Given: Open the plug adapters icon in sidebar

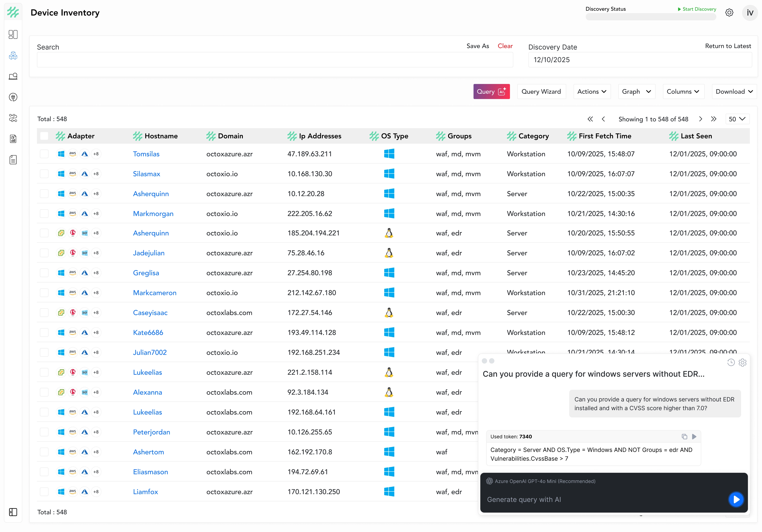Looking at the screenshot, I should click(13, 97).
